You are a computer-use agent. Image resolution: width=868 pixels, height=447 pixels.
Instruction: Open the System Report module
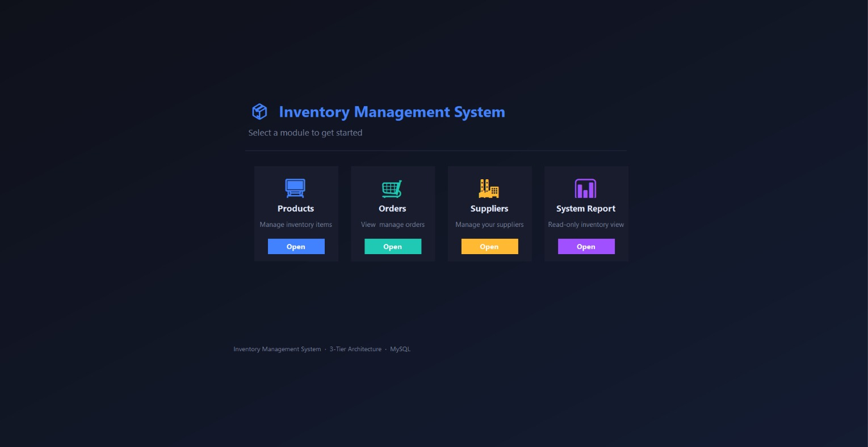(x=586, y=246)
